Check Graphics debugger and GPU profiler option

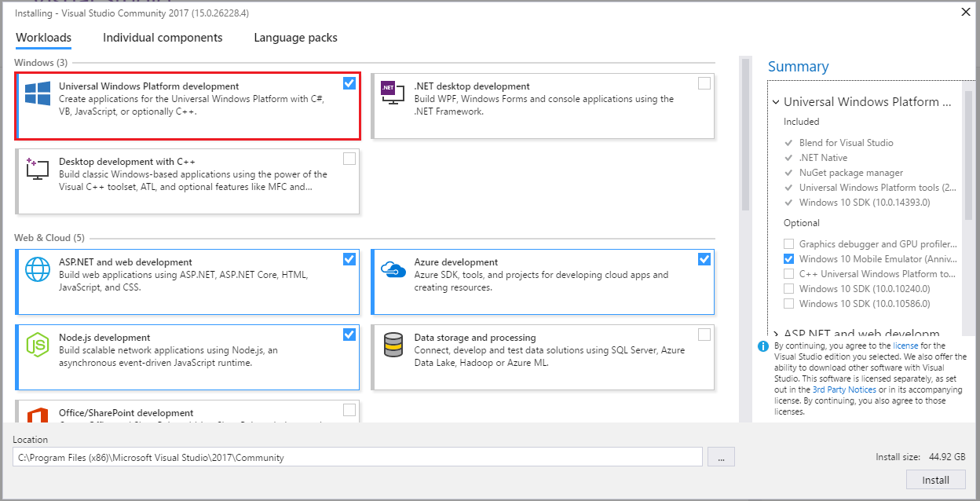tap(788, 244)
